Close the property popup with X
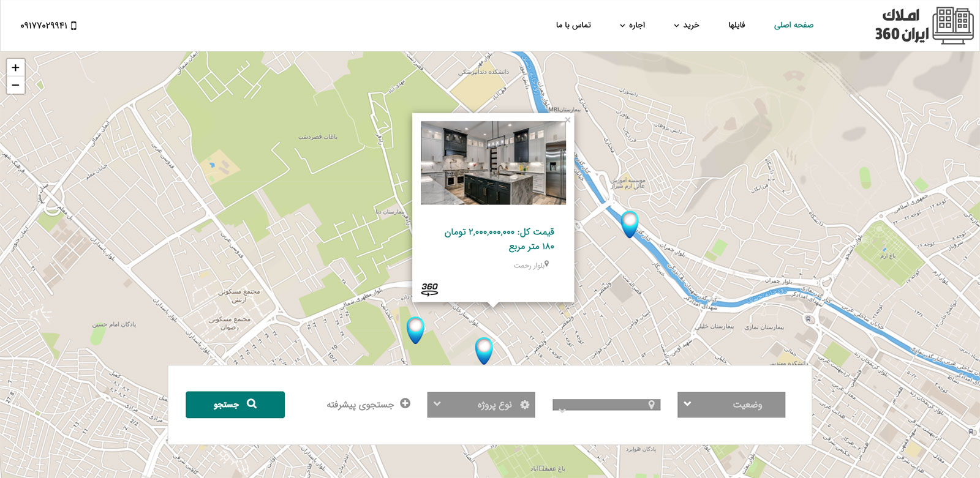 [x=568, y=120]
